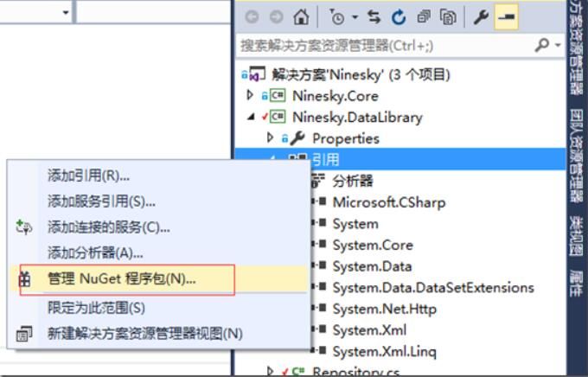The image size is (588, 377).
Task: Refresh the Solution Explorer
Action: coord(399,17)
